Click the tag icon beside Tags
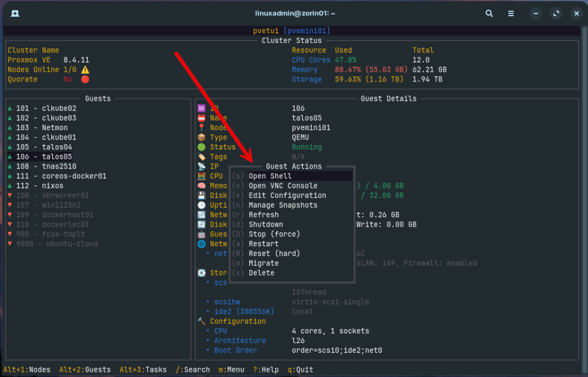This screenshot has width=588, height=377. tap(202, 156)
